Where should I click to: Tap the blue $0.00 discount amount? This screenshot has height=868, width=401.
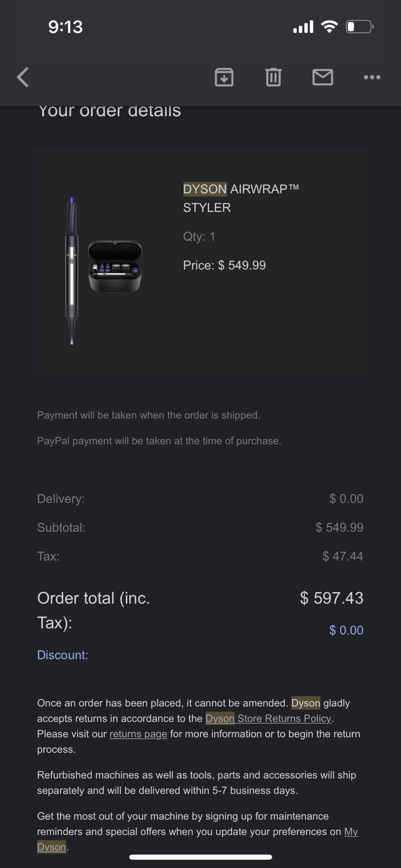(346, 630)
